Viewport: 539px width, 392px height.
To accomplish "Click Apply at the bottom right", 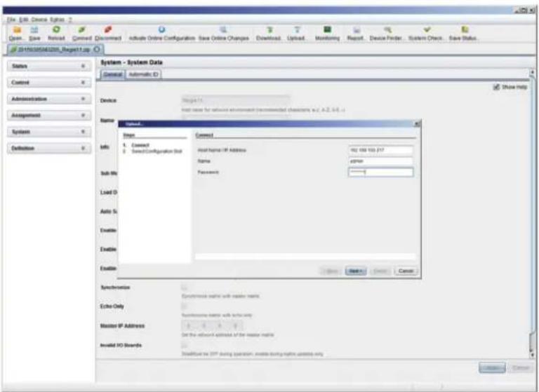I will [x=492, y=367].
